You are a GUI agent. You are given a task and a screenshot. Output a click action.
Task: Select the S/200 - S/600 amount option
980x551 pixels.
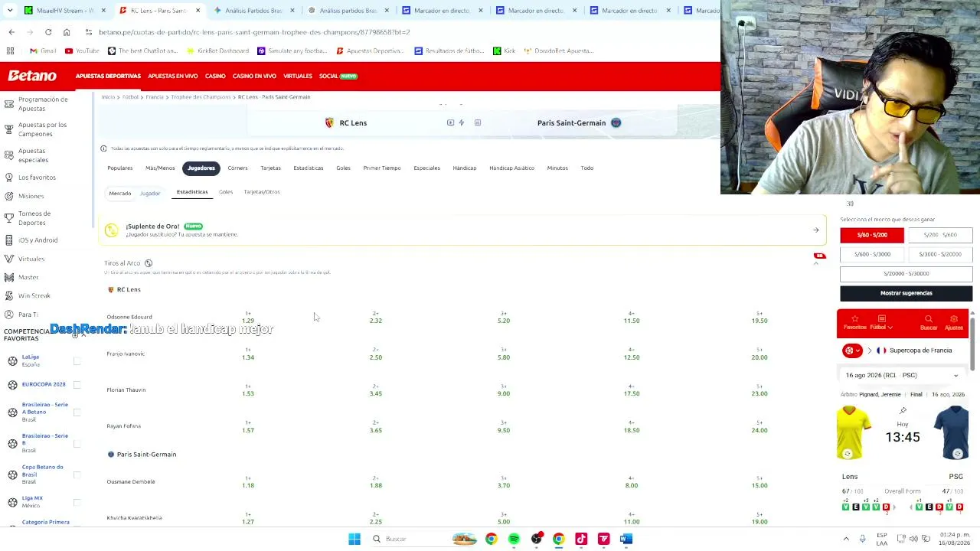(940, 235)
